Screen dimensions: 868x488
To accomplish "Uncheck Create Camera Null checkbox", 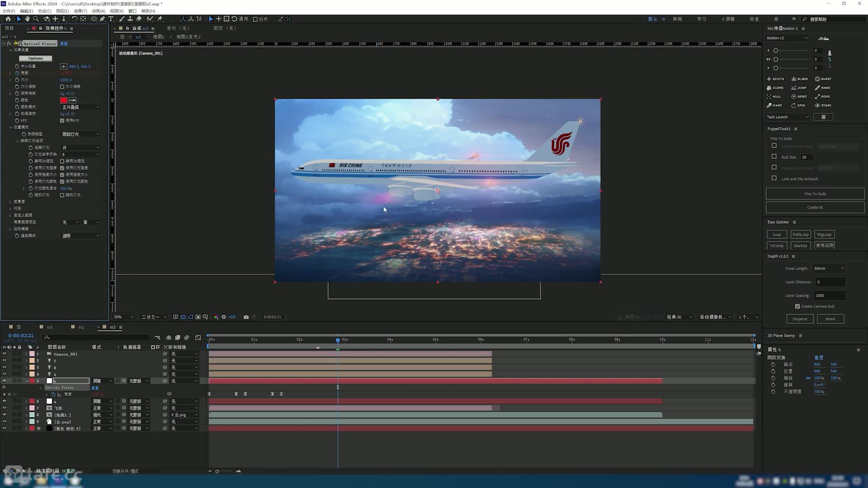I will [797, 306].
